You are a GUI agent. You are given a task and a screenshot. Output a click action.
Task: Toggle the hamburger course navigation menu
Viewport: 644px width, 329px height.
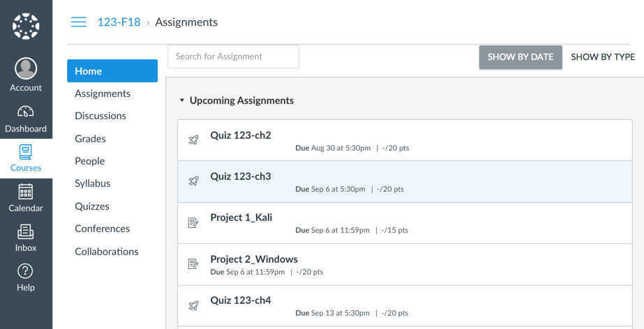tap(79, 22)
